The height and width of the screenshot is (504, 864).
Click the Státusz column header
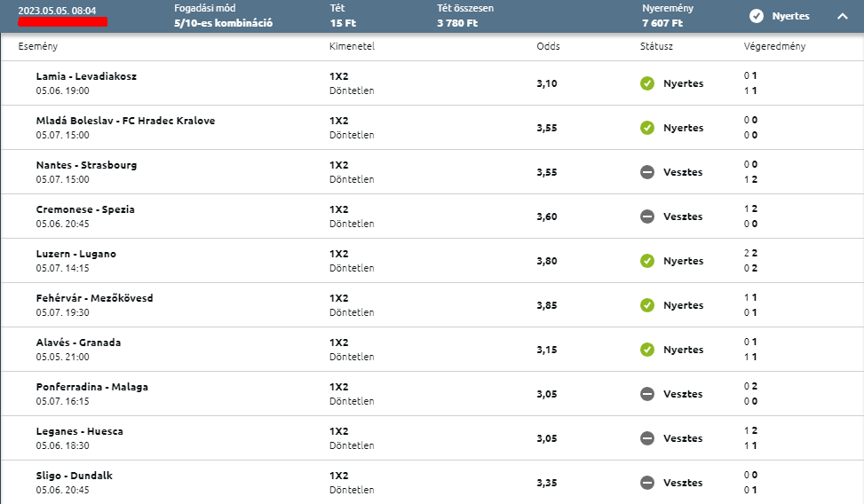click(656, 46)
